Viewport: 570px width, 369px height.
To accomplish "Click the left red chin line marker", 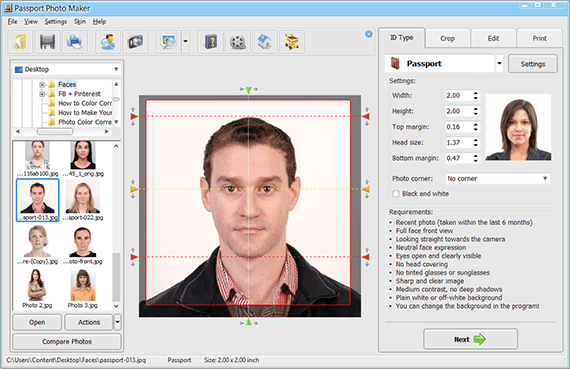I will [x=134, y=257].
